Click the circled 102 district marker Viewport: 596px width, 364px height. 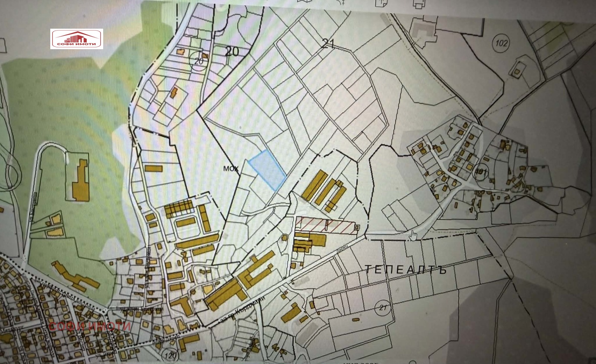pos(501,43)
